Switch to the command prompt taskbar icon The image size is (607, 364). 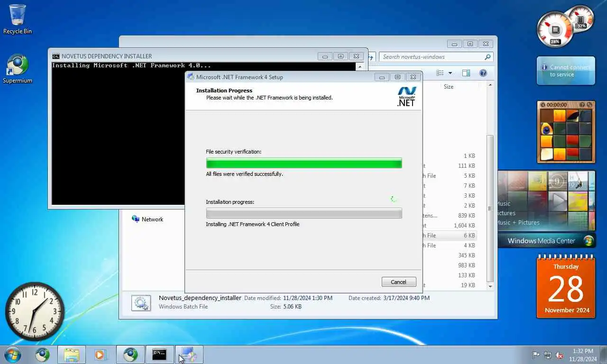159,355
